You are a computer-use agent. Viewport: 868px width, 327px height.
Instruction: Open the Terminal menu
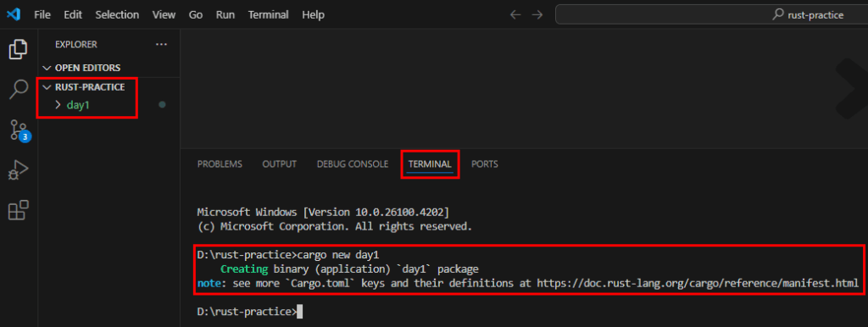[269, 15]
